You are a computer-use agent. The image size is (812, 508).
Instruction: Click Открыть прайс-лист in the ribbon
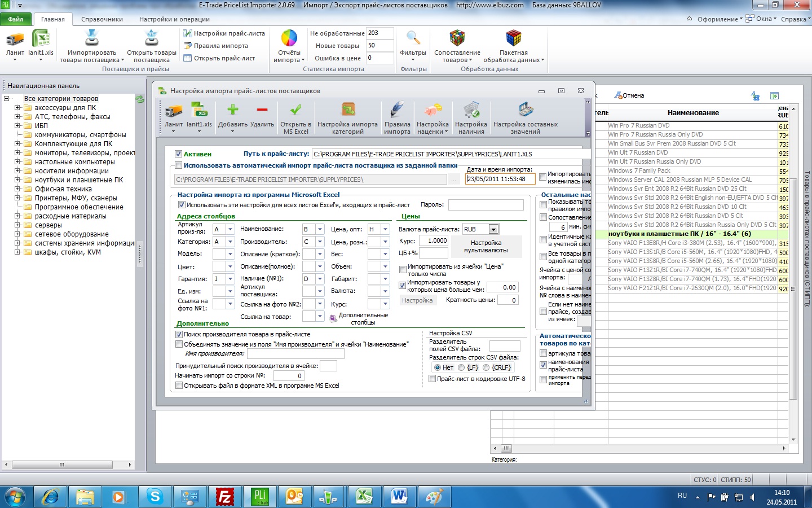click(x=219, y=58)
